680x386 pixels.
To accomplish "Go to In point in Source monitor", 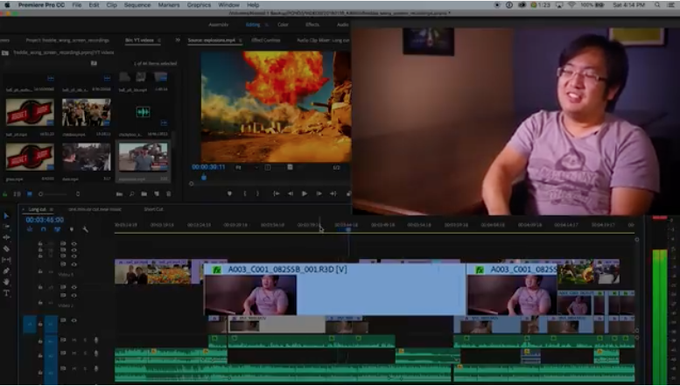I will pos(276,193).
